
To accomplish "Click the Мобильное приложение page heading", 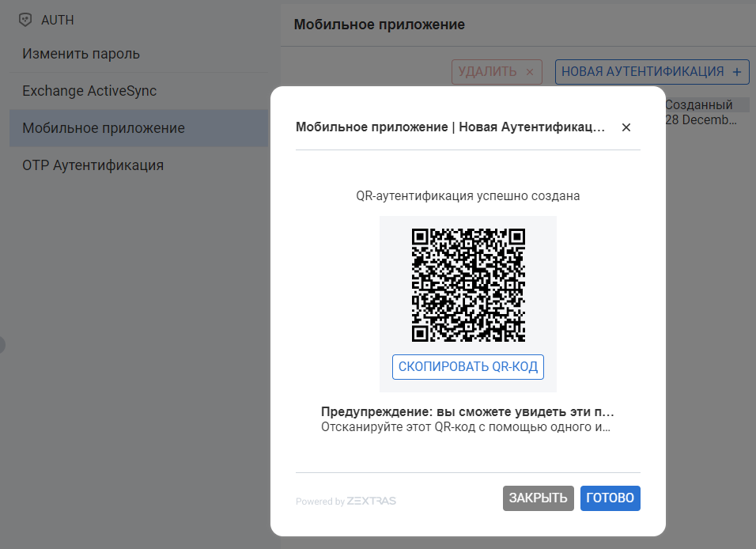I will point(380,25).
